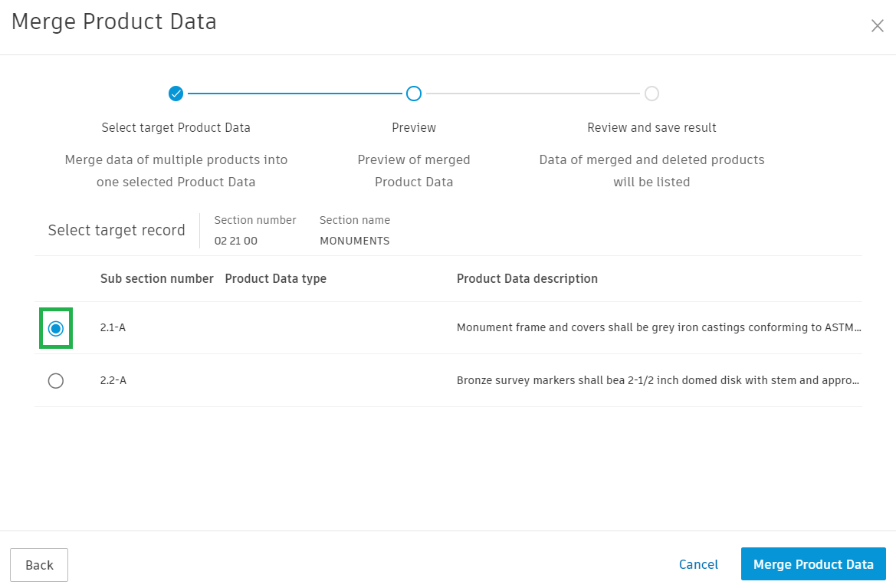The image size is (896, 588).
Task: Click the Bronze survey markers description
Action: [658, 380]
